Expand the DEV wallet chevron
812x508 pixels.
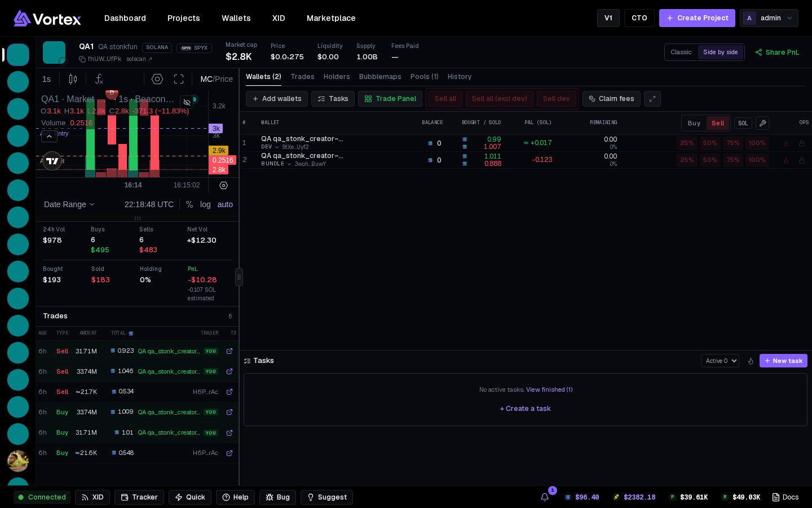277,147
